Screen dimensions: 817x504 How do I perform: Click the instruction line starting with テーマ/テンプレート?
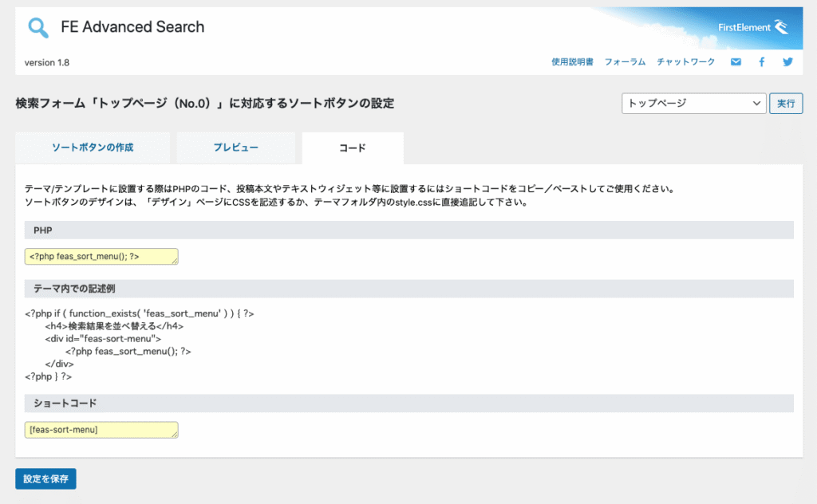coord(350,188)
